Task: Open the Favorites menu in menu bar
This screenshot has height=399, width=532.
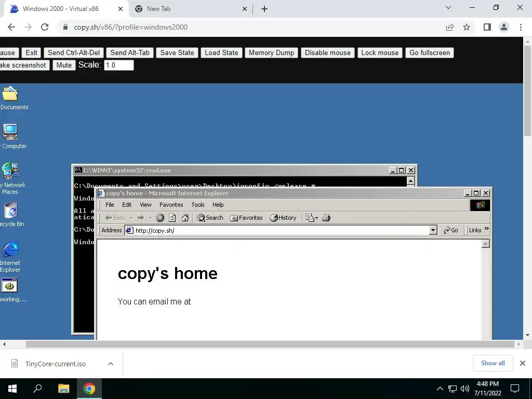Action: point(171,205)
